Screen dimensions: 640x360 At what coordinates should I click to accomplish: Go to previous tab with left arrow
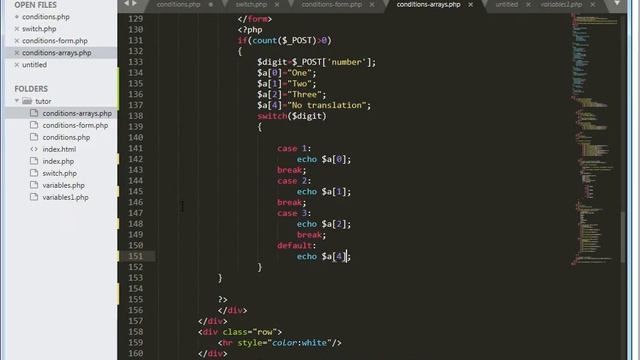pos(126,4)
